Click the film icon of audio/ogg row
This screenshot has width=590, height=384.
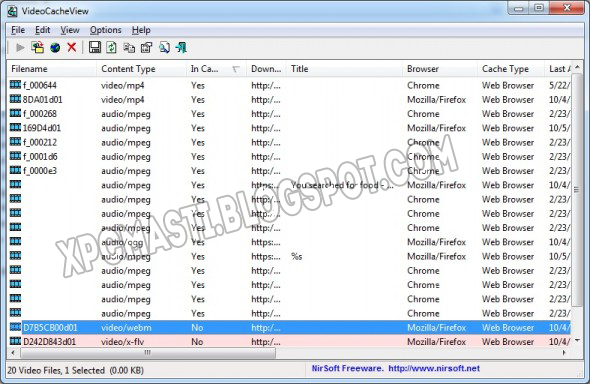[x=15, y=241]
